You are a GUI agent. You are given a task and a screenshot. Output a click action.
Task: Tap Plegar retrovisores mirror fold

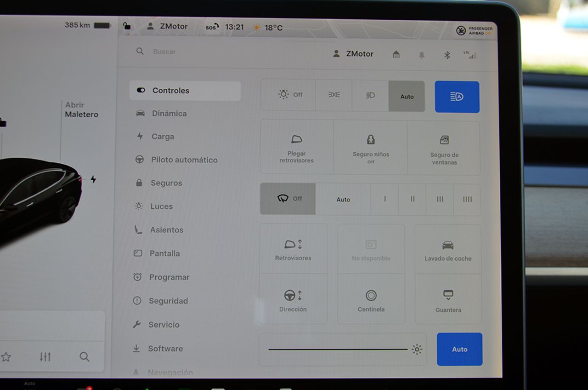(x=297, y=147)
